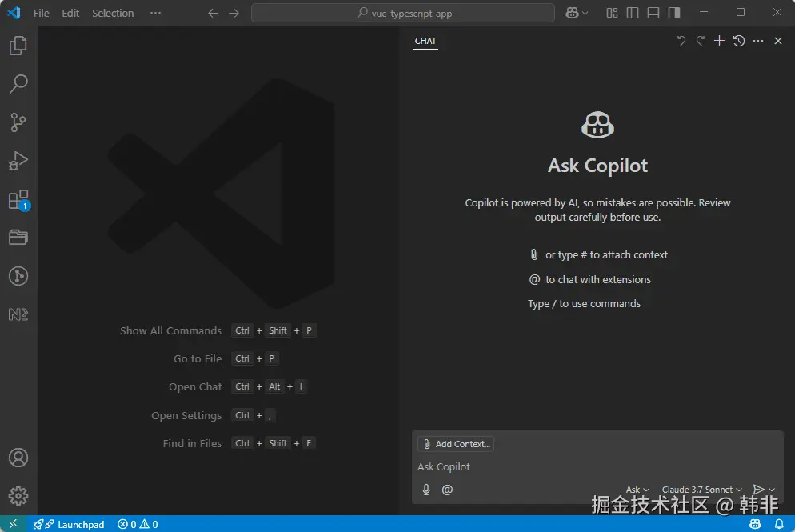The width and height of the screenshot is (795, 532).
Task: Open the Selection menu
Action: [113, 13]
